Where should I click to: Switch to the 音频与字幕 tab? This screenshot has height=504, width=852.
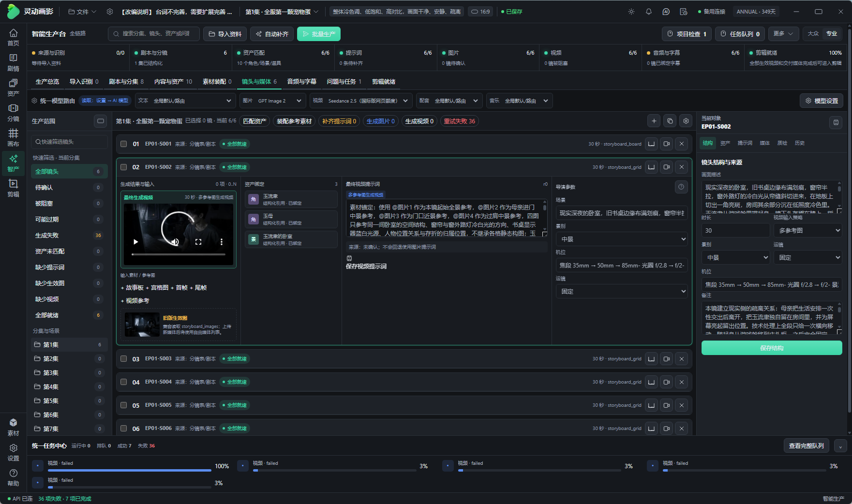[301, 82]
